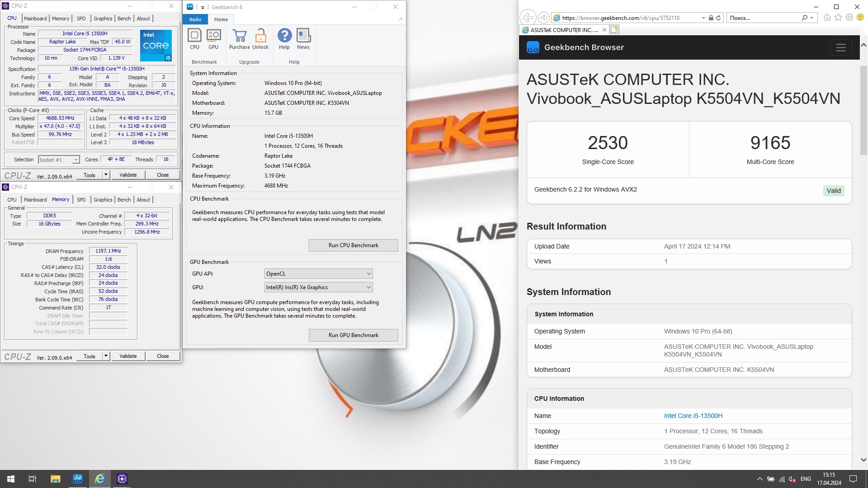Open Geekbench Browser hamburger menu
Image resolution: width=868 pixels, height=488 pixels.
[841, 47]
